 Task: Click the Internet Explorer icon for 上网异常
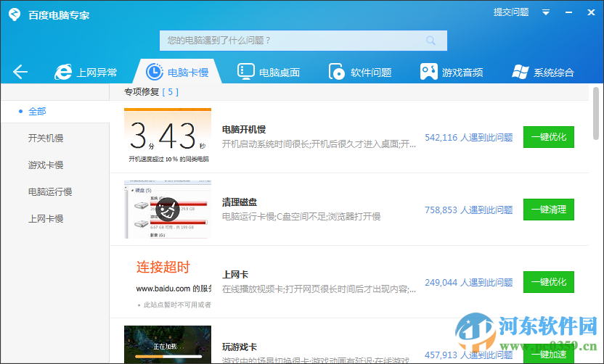click(x=63, y=72)
